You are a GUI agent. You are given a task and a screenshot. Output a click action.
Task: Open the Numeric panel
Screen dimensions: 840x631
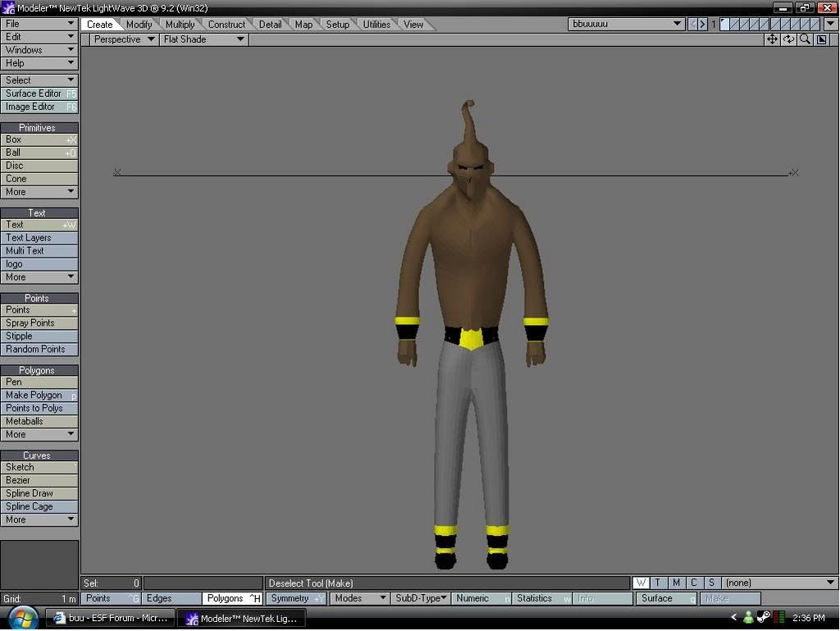(x=481, y=598)
